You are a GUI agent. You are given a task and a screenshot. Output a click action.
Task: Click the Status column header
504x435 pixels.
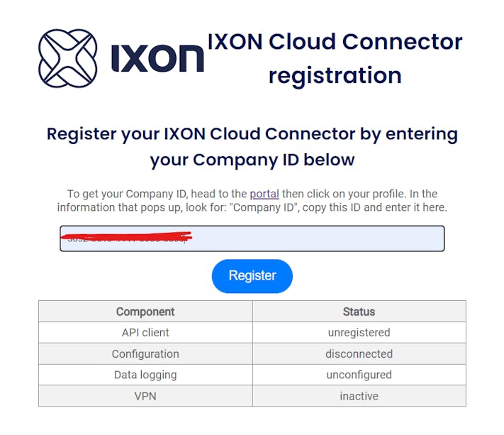[359, 312]
